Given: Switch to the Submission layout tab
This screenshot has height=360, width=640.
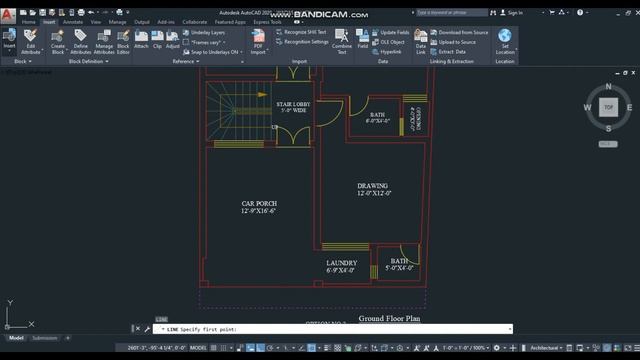Looking at the screenshot, I should 44,338.
